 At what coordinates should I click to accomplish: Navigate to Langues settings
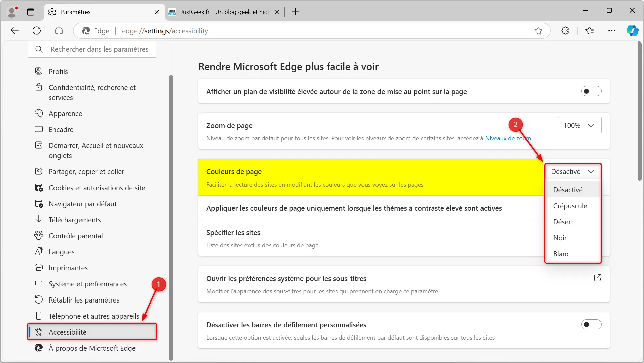(x=62, y=252)
